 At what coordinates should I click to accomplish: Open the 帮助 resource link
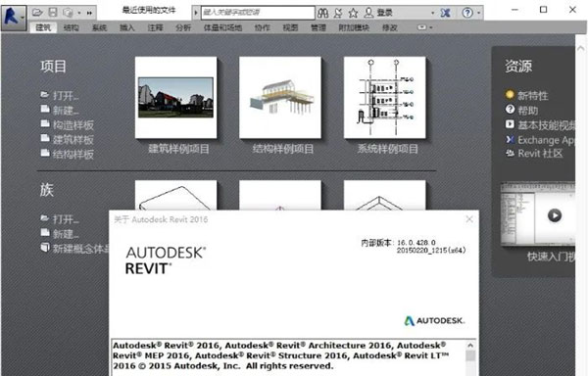pos(528,111)
